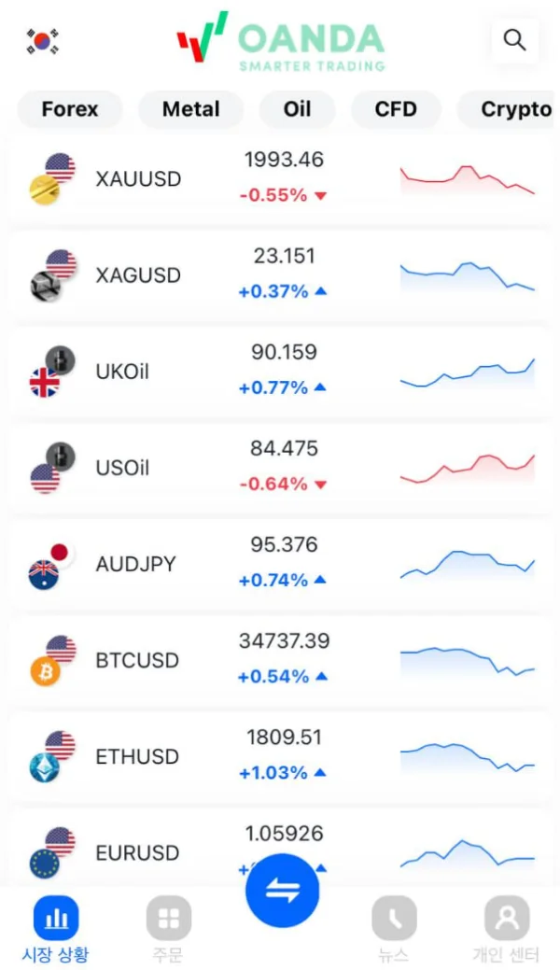
Task: Switch to the Metal category tab
Action: pos(190,109)
